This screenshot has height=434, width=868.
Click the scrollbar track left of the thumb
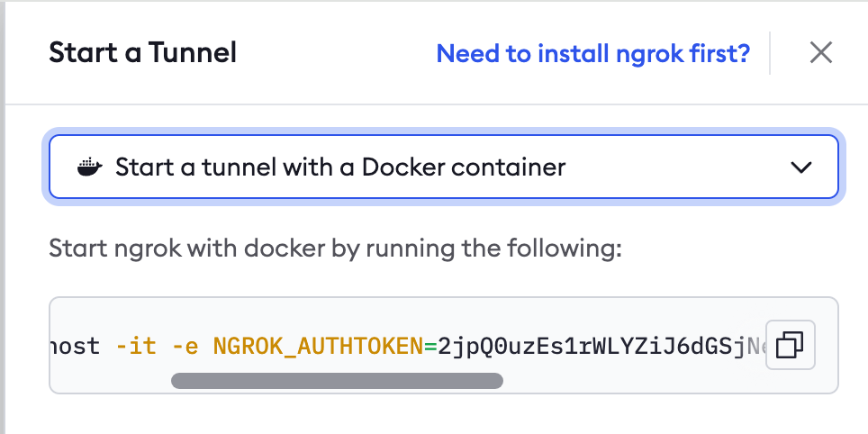pos(111,381)
